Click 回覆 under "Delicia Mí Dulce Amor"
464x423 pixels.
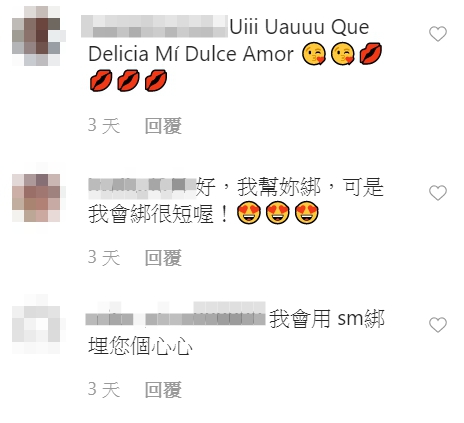click(163, 126)
